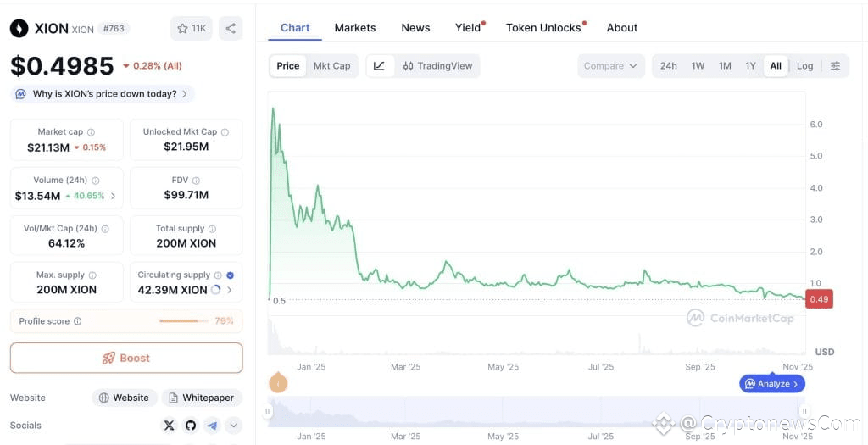This screenshot has height=445, width=868.
Task: Add XION to watchlist via star button
Action: tap(192, 28)
